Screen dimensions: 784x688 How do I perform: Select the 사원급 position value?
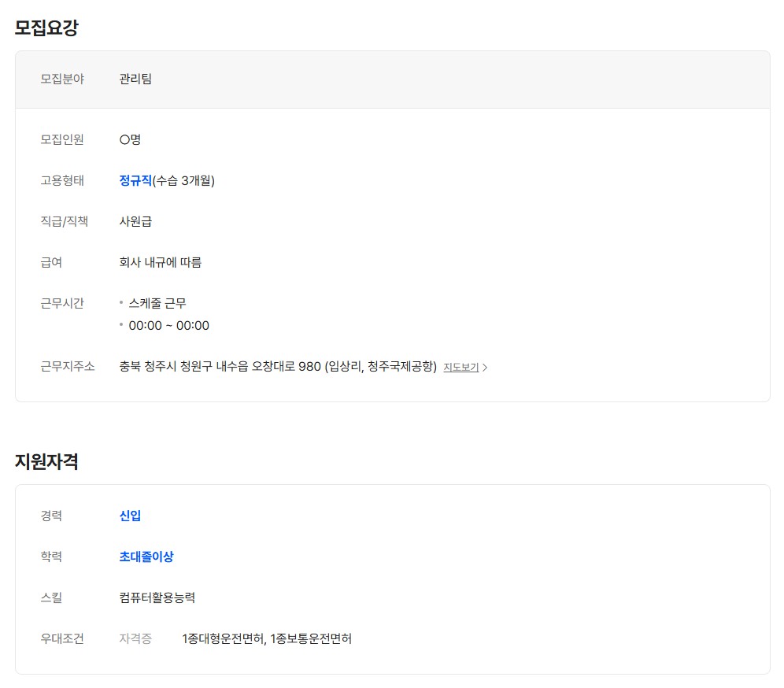(x=135, y=221)
